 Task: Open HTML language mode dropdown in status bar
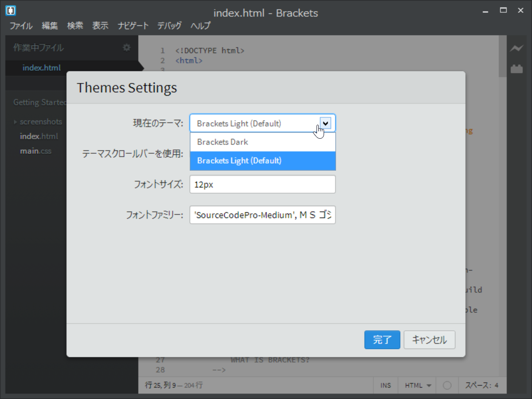coord(418,385)
